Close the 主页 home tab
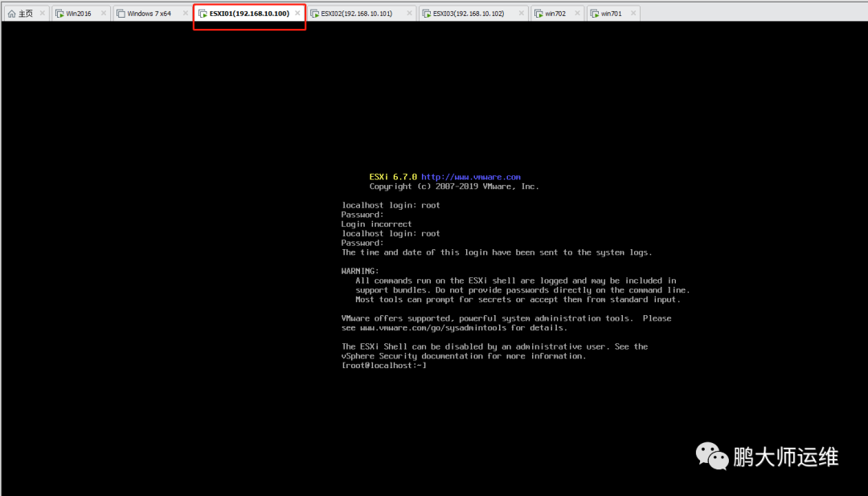 click(42, 14)
